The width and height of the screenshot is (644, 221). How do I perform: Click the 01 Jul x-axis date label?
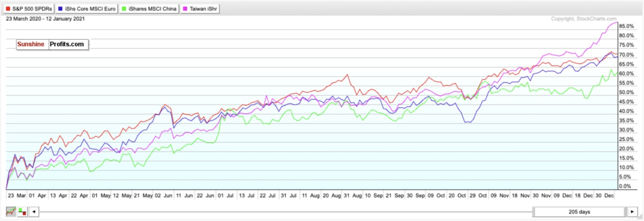click(226, 196)
